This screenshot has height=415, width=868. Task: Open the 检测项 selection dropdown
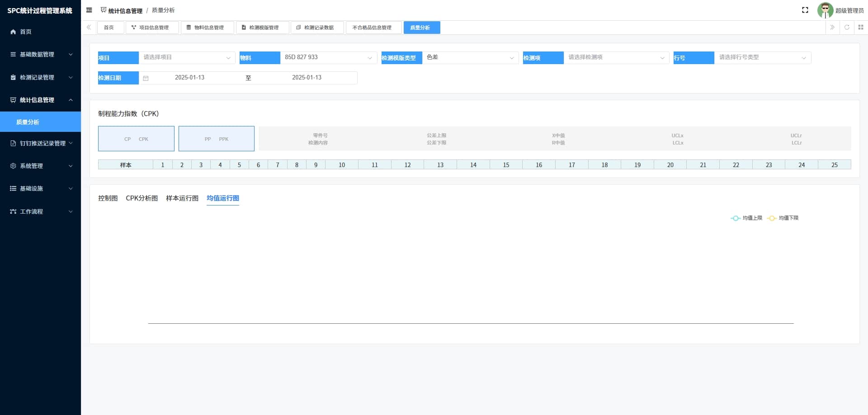coord(617,57)
